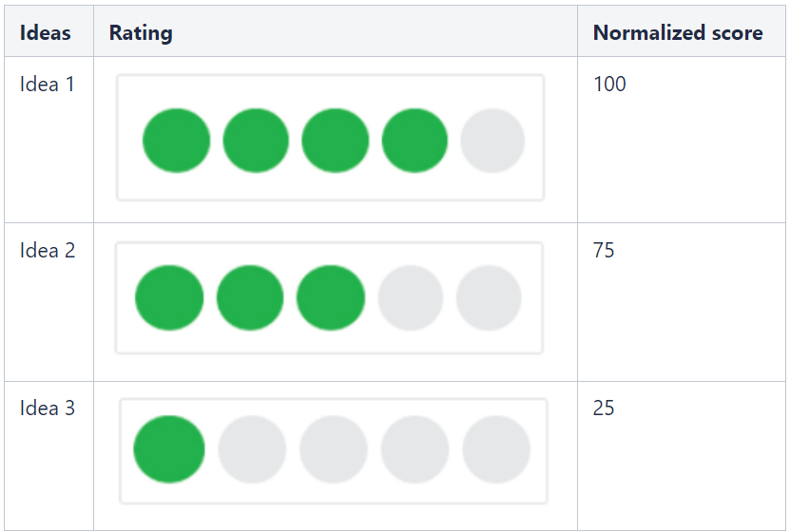Click the first green circle in Idea 2
Image resolution: width=791 pixels, height=532 pixels.
(x=169, y=298)
